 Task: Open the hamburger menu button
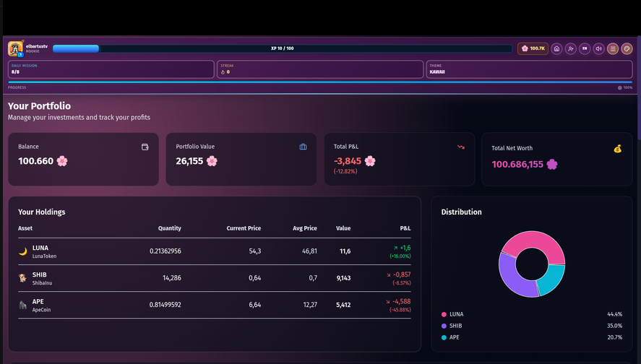click(613, 48)
